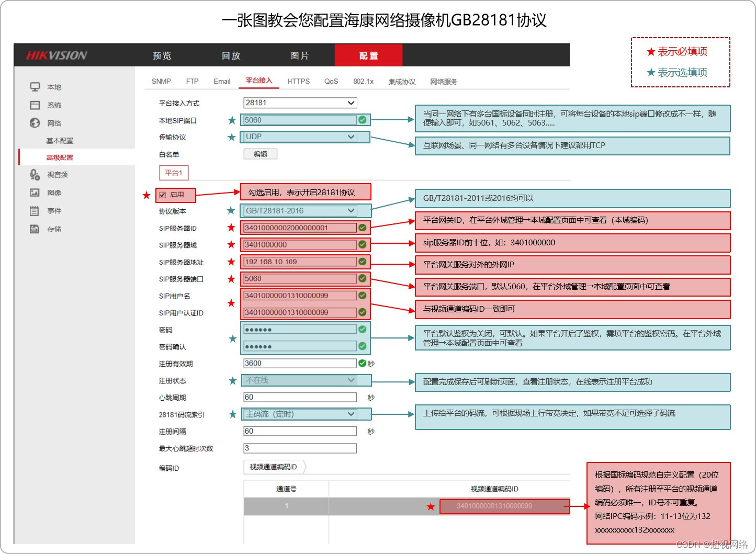Click green check icon beside SIP服务器端口
This screenshot has width=756, height=554.
point(362,278)
